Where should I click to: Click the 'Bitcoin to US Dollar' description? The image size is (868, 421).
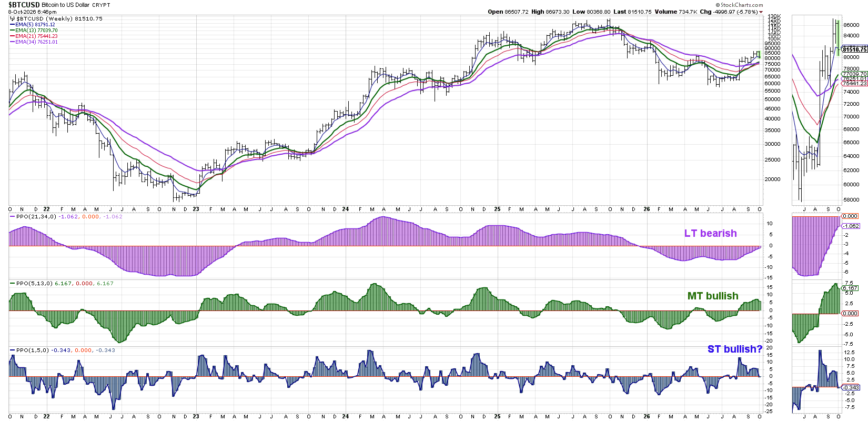click(66, 5)
